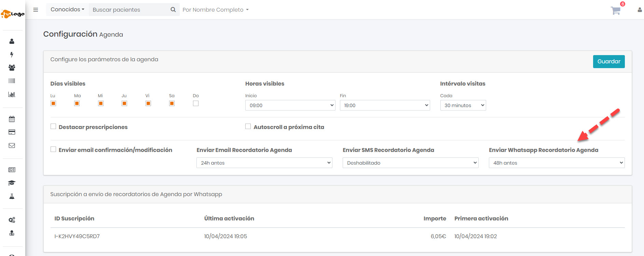Open Por Nombre Completo search filter
The width and height of the screenshot is (644, 256).
coord(216,10)
